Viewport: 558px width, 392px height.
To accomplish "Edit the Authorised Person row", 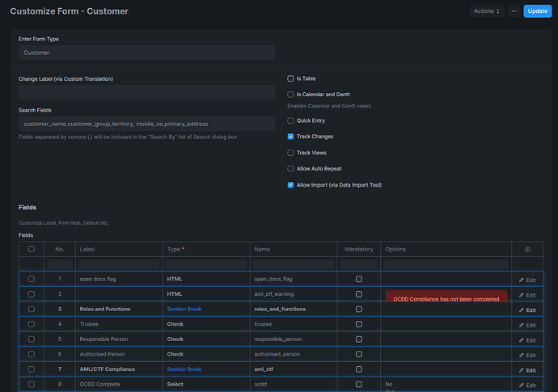I will click(x=527, y=355).
